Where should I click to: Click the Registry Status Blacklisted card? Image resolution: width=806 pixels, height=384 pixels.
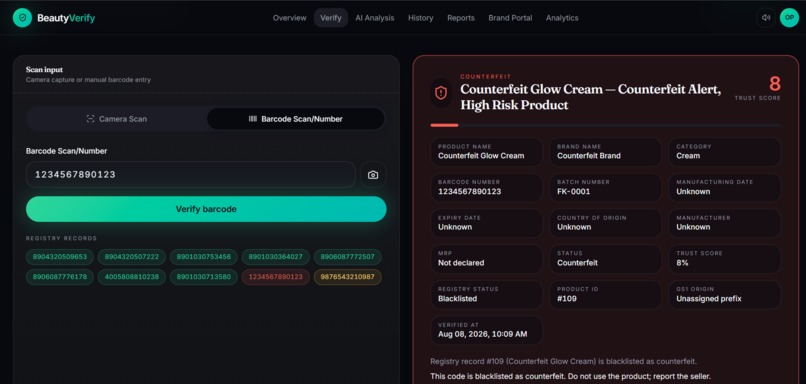click(486, 295)
